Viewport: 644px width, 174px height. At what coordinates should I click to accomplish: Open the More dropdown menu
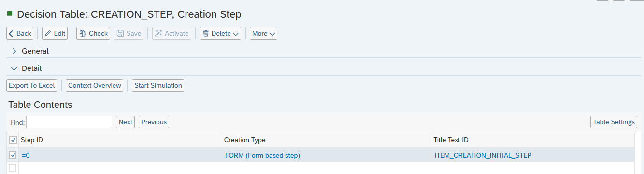click(x=263, y=33)
